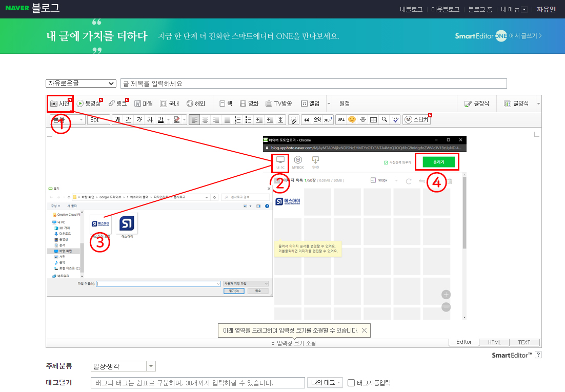Attach a 파일 file
This screenshot has height=392, width=565.
[144, 104]
